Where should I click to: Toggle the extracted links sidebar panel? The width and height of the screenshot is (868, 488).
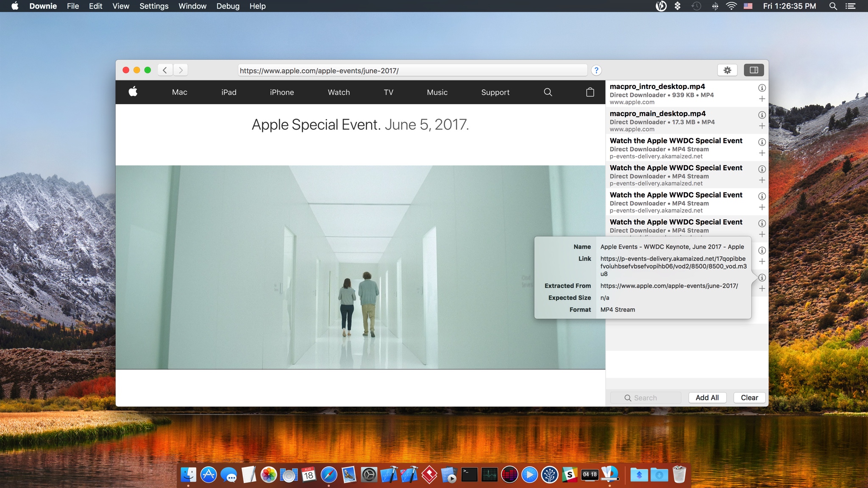(754, 70)
